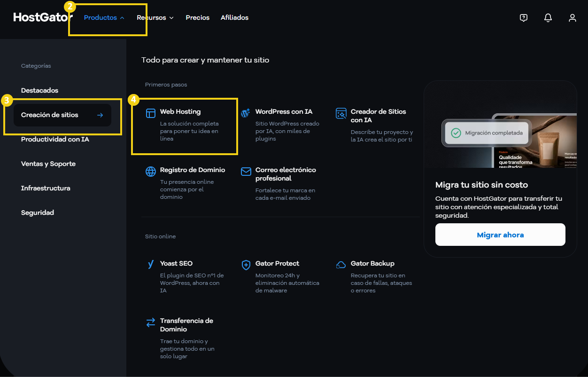Viewport: 588px width, 377px height.
Task: Open the Registro de Dominio link
Action: coord(193,170)
